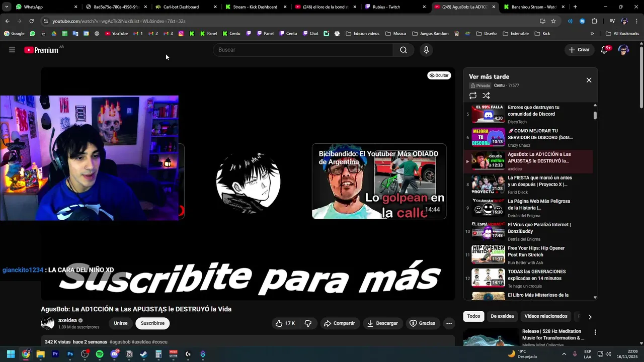Open the Google Drive bookmark icon
This screenshot has height=362, width=644.
[x=54, y=34]
